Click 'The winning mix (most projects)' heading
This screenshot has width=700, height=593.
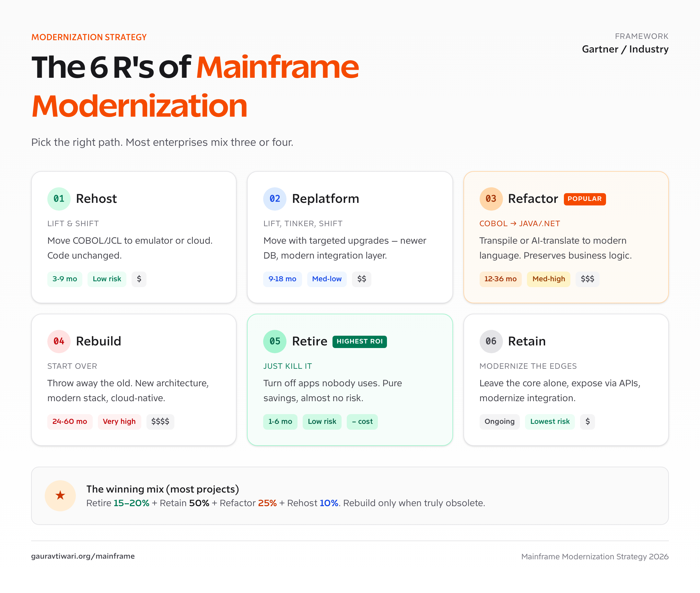(163, 489)
